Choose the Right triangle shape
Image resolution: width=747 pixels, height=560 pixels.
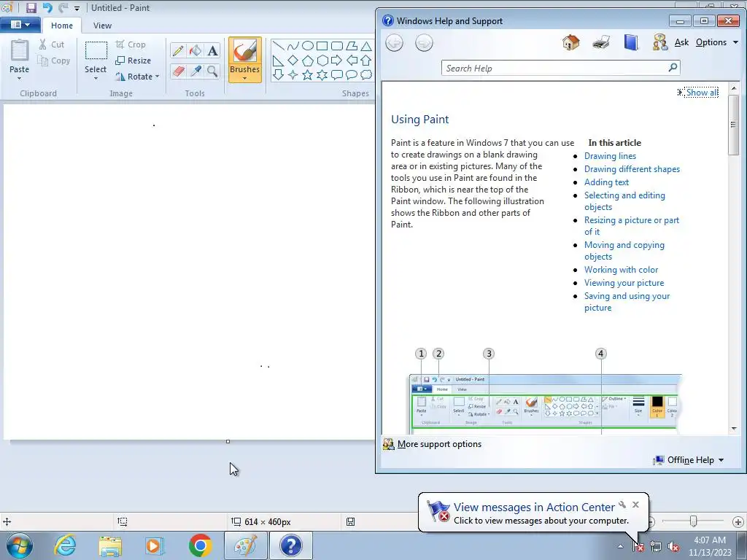click(x=279, y=61)
